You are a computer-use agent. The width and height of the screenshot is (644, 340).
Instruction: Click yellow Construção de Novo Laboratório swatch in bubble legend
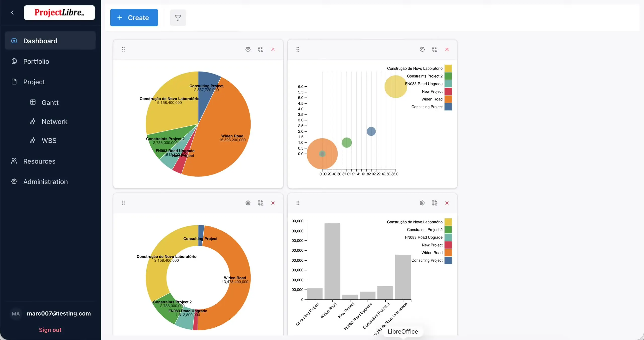click(x=448, y=68)
